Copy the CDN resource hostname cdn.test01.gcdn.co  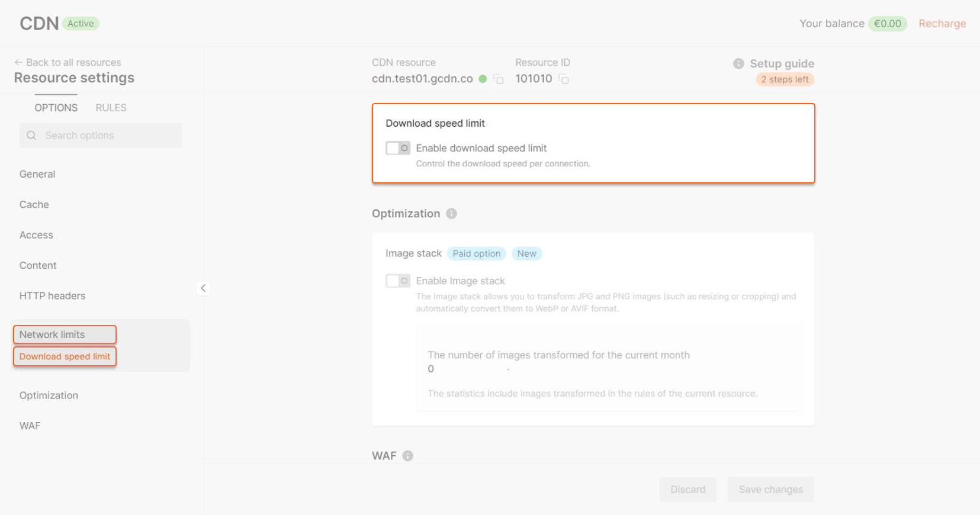click(498, 78)
